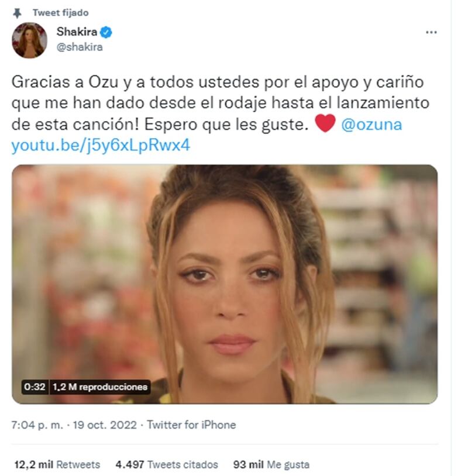View the 12,2 mil Retweets list
The image size is (468, 476).
tap(57, 465)
